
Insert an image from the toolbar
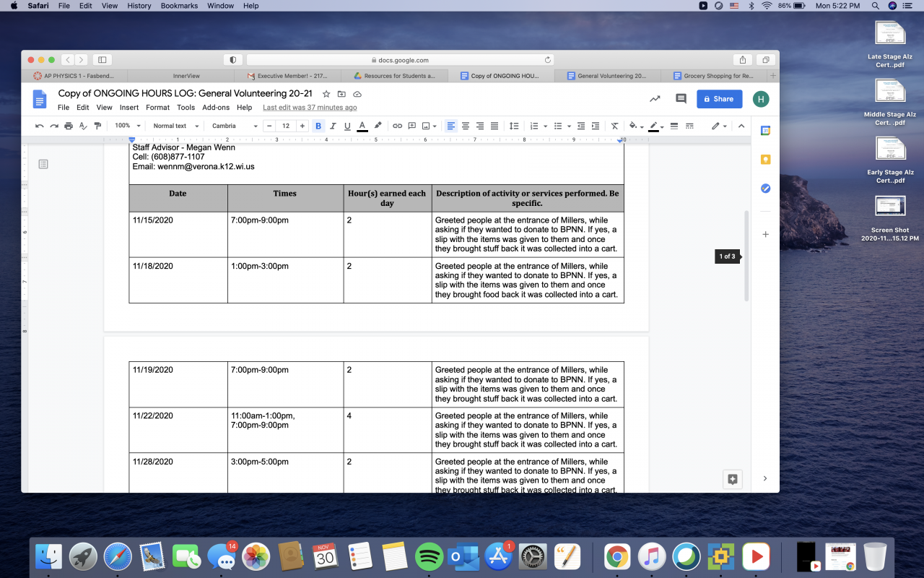[x=426, y=126]
